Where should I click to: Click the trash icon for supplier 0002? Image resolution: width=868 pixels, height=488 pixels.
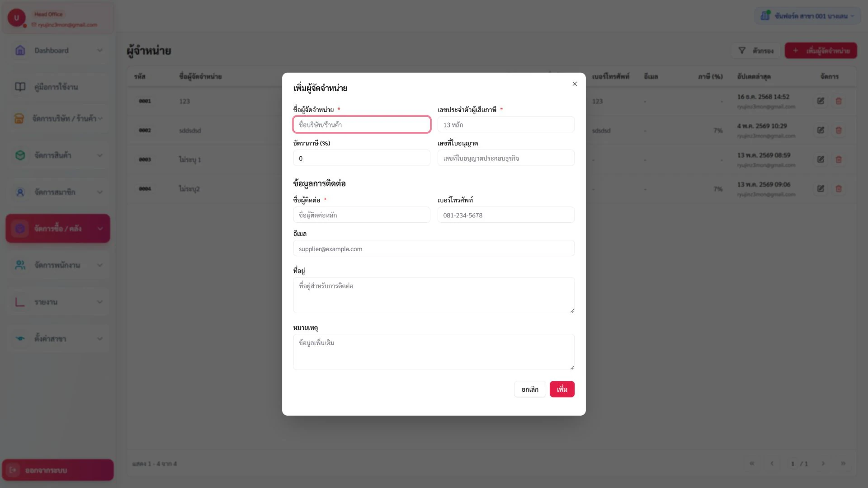[x=839, y=131]
